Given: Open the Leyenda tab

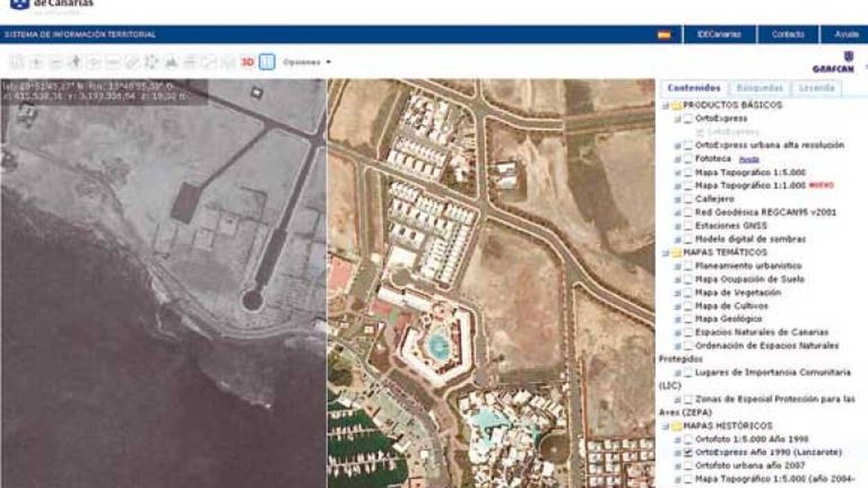Looking at the screenshot, I should [x=817, y=88].
